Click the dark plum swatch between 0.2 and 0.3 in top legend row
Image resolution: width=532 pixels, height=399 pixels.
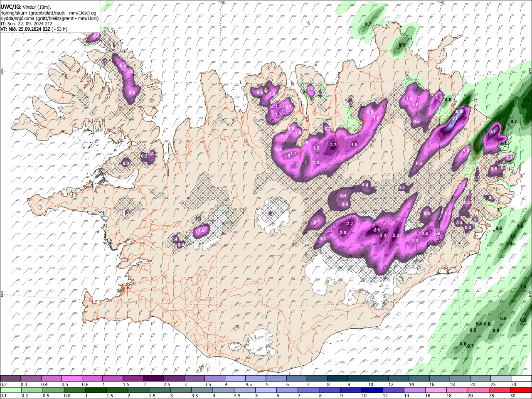pos(10,379)
